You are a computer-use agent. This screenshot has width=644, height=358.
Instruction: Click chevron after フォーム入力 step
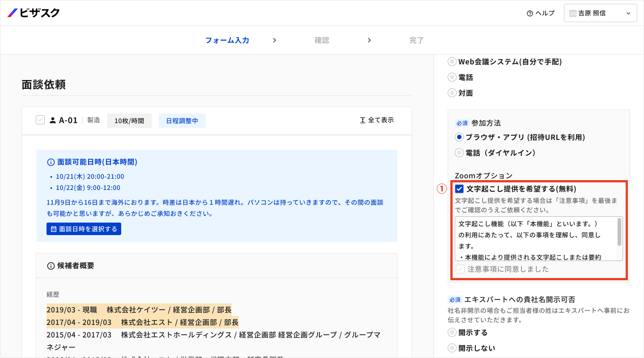click(275, 40)
